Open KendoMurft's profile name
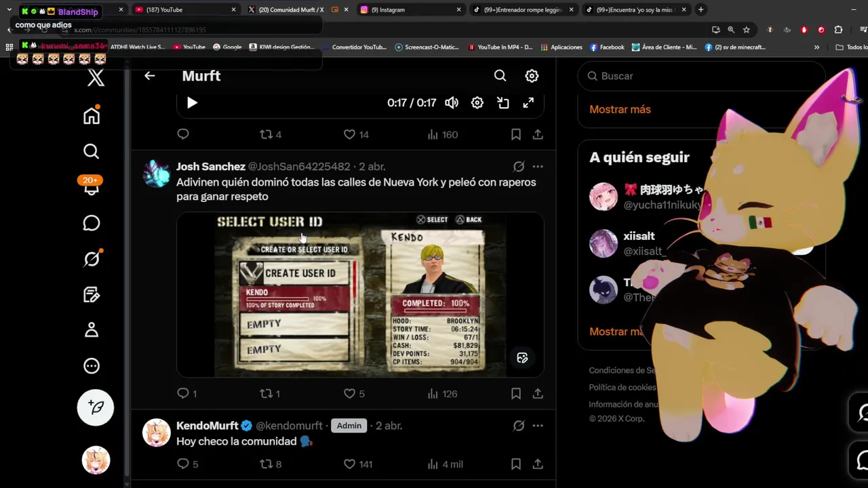This screenshot has width=868, height=488. click(x=208, y=426)
